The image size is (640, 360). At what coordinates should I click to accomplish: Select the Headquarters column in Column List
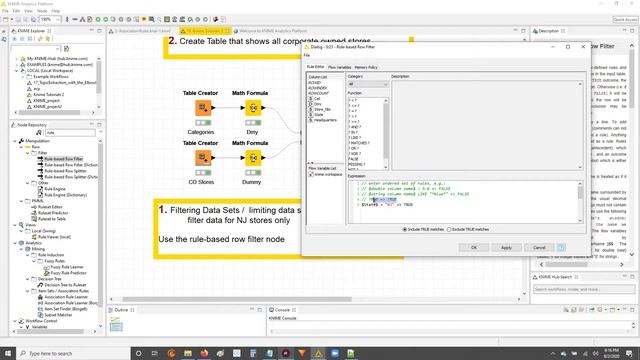coord(323,120)
